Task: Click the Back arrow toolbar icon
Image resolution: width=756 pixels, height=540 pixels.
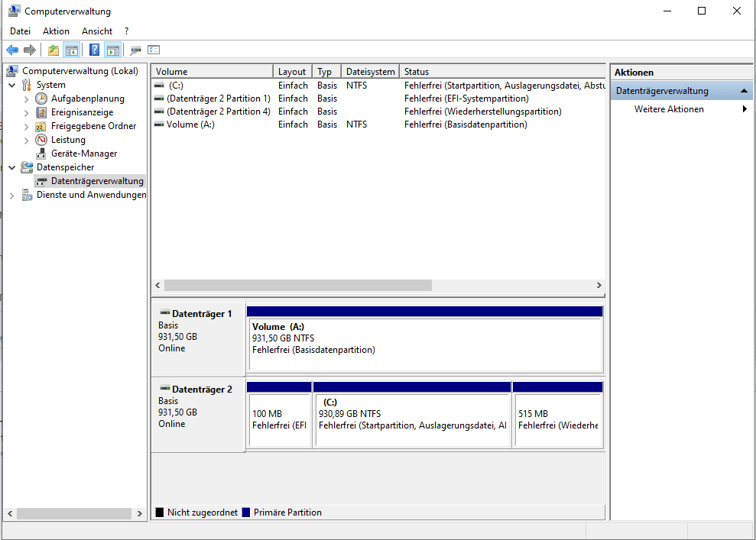Action: [x=12, y=50]
